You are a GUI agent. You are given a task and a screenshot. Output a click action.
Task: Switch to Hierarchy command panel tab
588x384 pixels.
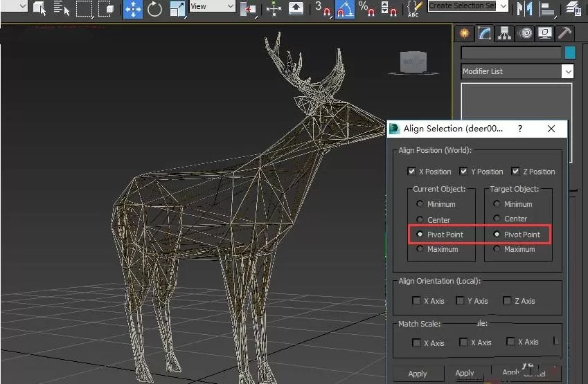coord(505,33)
